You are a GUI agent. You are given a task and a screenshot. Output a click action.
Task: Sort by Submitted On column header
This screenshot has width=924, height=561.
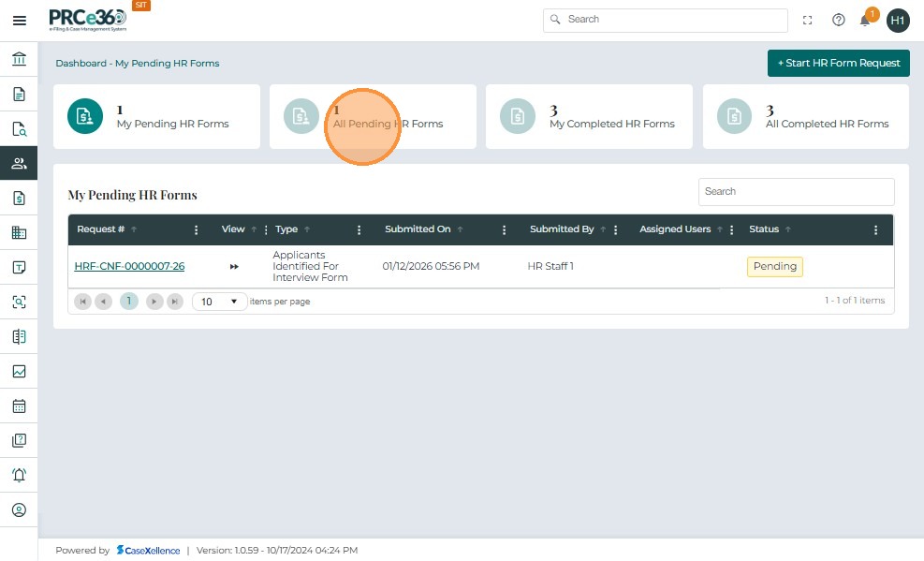[418, 229]
